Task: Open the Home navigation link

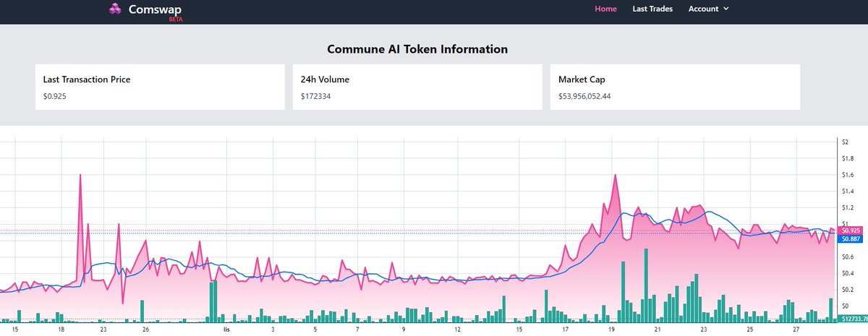Action: 605,9
